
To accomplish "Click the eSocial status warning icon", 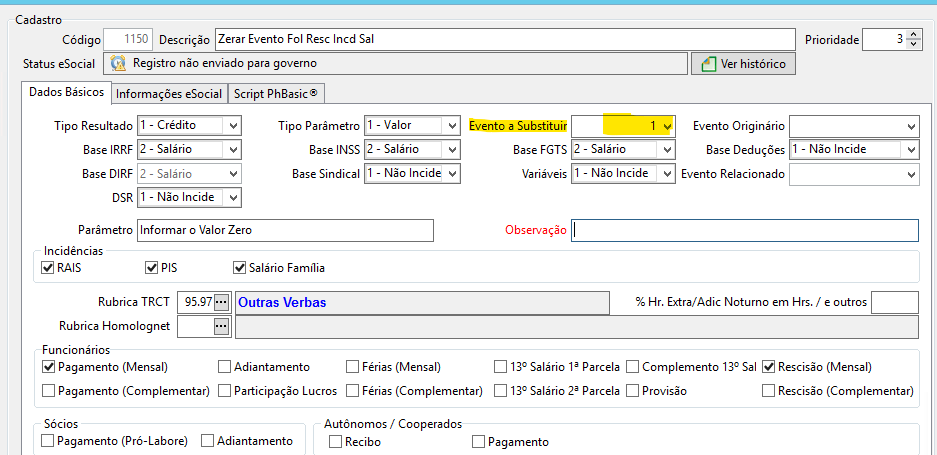I will [118, 63].
